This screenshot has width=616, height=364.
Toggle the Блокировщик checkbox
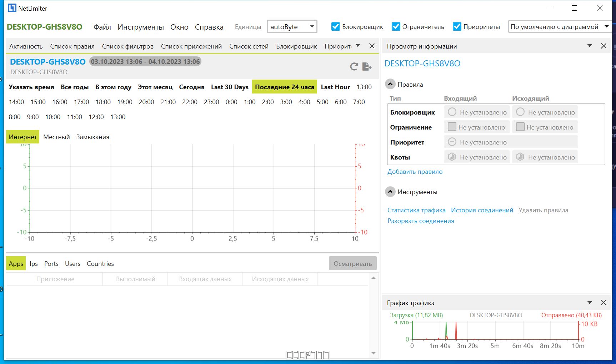pos(335,27)
